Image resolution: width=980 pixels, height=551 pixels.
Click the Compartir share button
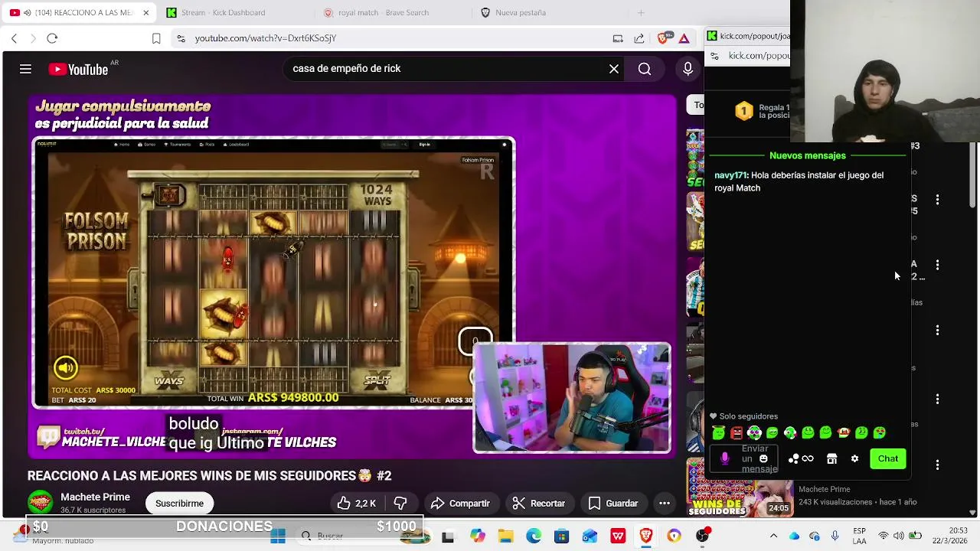pyautogui.click(x=460, y=503)
